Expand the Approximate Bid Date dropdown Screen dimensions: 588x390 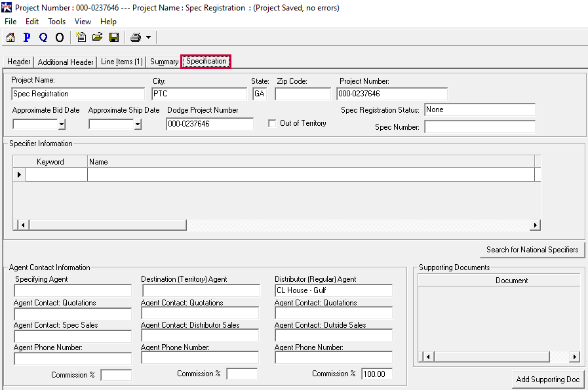coord(62,124)
